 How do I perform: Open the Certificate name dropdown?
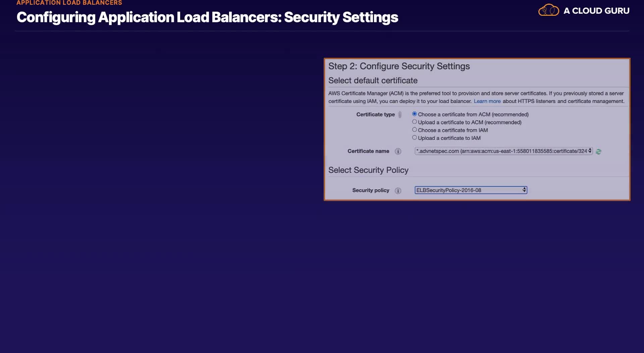coord(503,151)
